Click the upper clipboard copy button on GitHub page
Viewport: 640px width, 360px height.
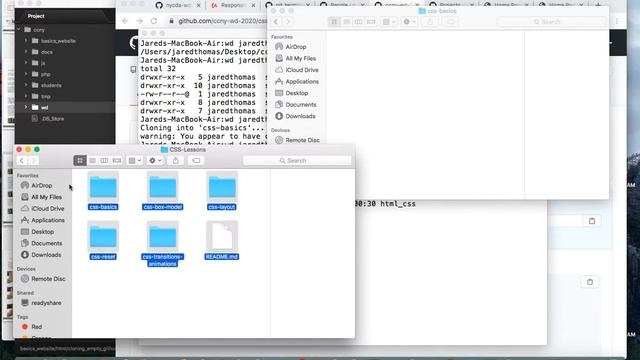592,221
